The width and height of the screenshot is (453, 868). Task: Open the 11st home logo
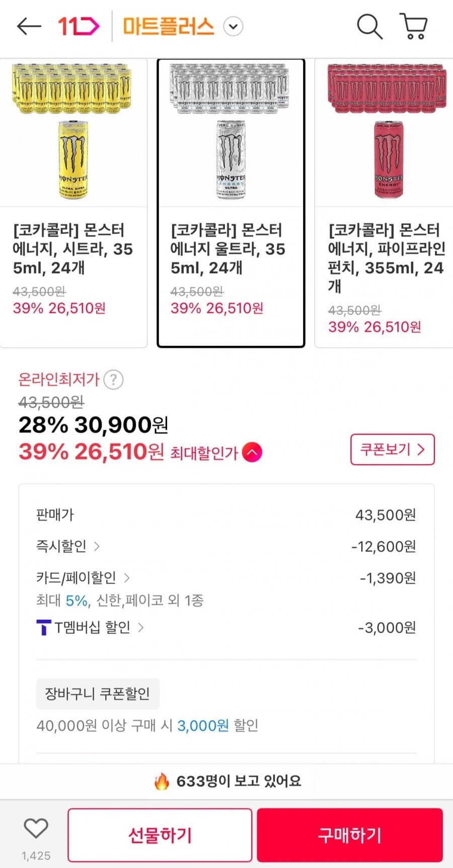tap(79, 26)
